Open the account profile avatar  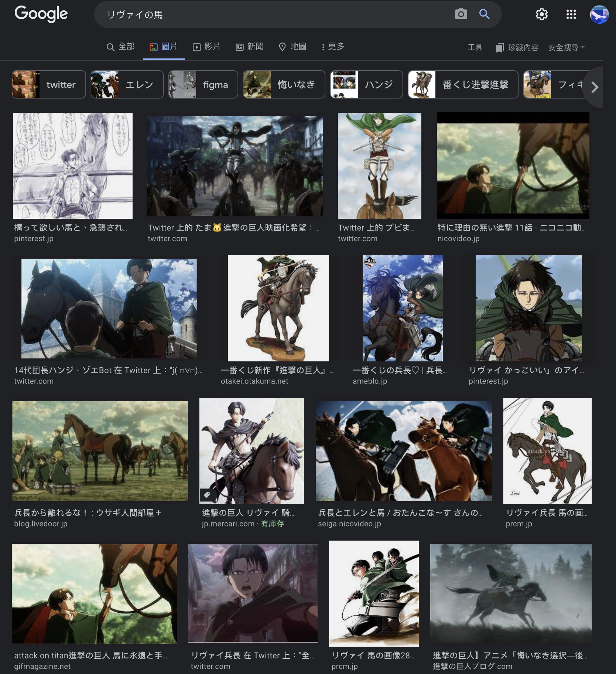click(599, 14)
